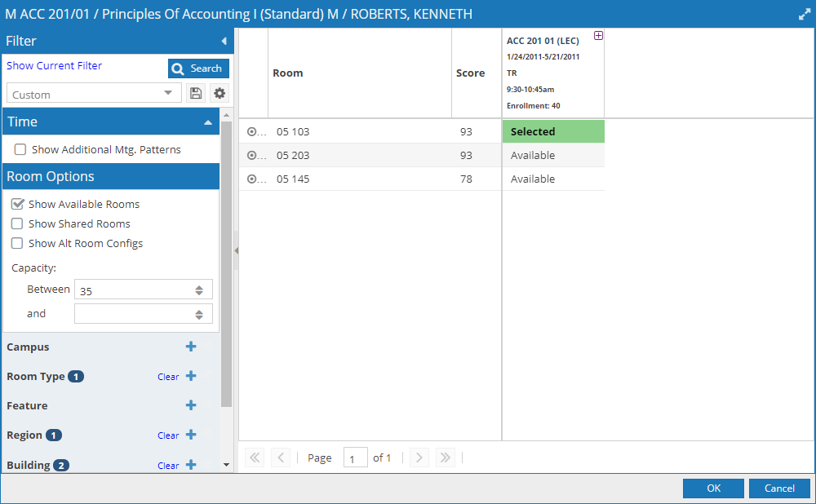Screen dimensions: 816x504
Task: Go to first page icon
Action: 255,458
